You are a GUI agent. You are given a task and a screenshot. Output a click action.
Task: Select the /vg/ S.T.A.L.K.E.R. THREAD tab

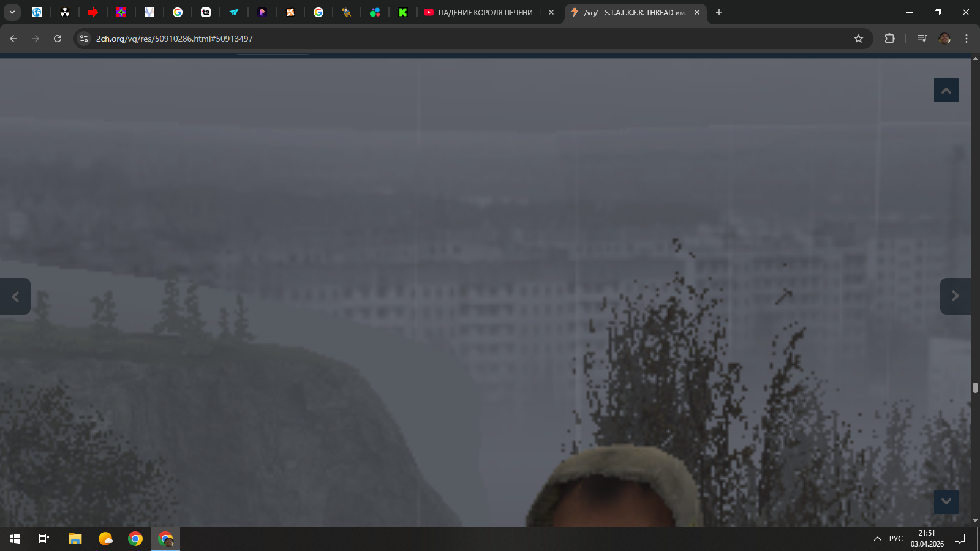click(636, 12)
